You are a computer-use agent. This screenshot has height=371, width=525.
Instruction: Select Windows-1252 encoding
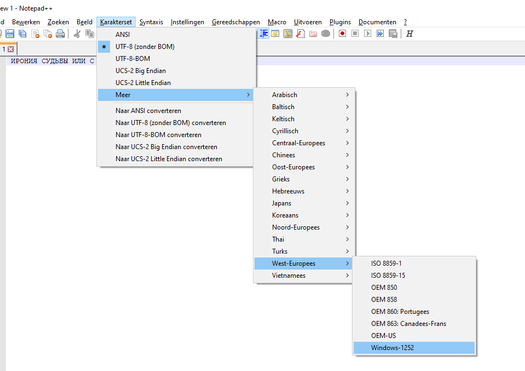[x=414, y=348]
